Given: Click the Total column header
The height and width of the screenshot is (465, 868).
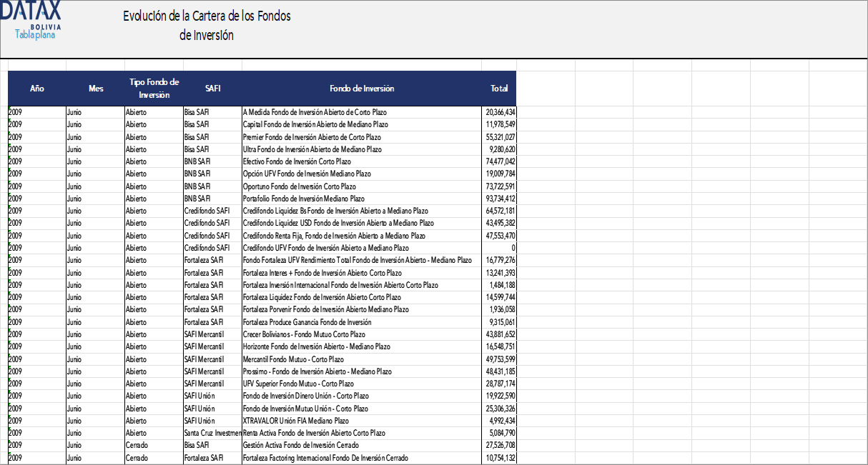Looking at the screenshot, I should coord(499,89).
